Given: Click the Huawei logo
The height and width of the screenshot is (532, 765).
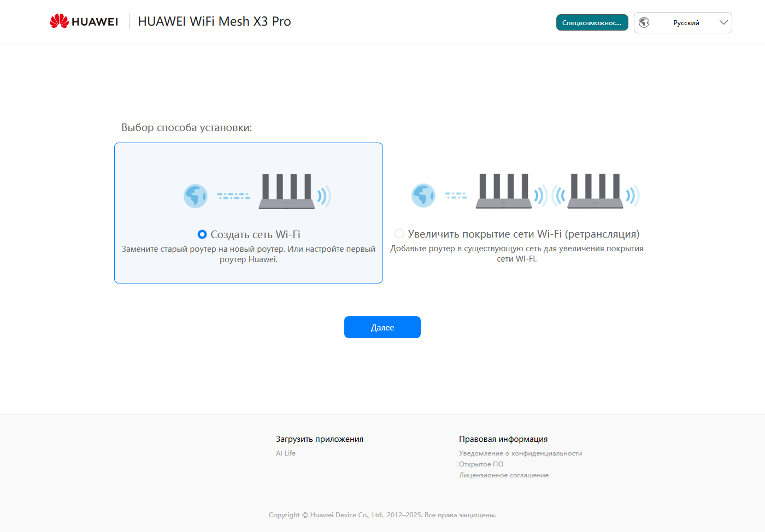Looking at the screenshot, I should pyautogui.click(x=84, y=21).
